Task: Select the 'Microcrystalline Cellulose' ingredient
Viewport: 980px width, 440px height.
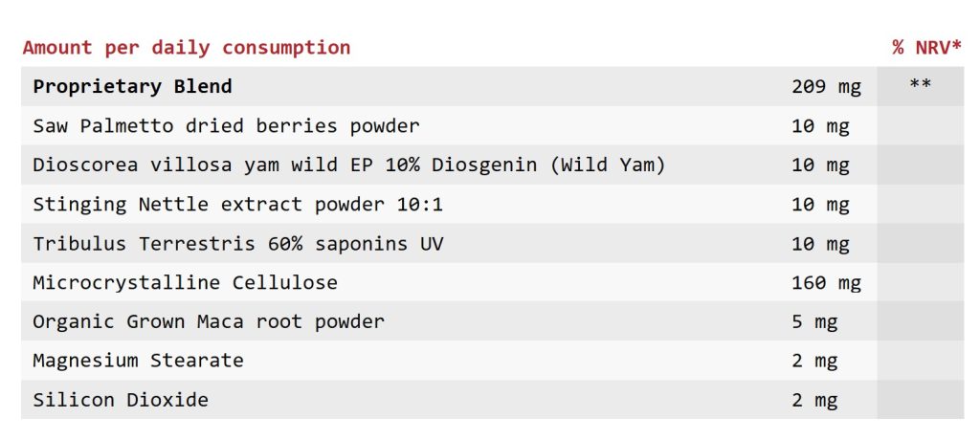Action: tap(185, 282)
